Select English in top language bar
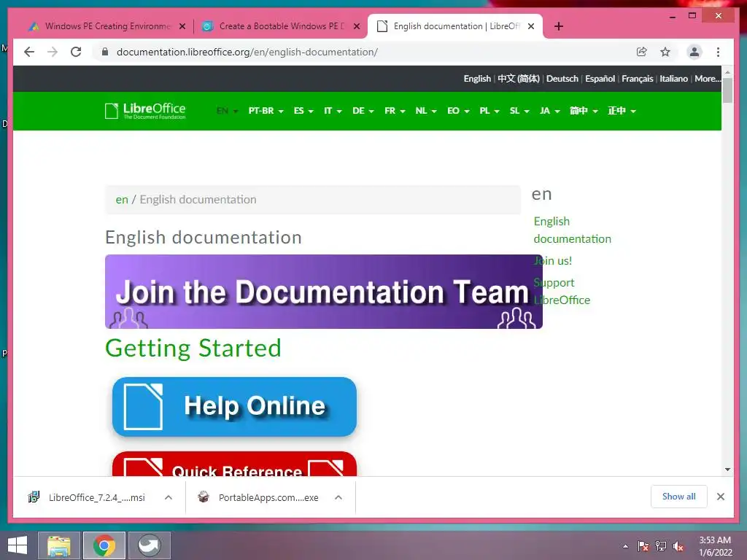 click(477, 79)
